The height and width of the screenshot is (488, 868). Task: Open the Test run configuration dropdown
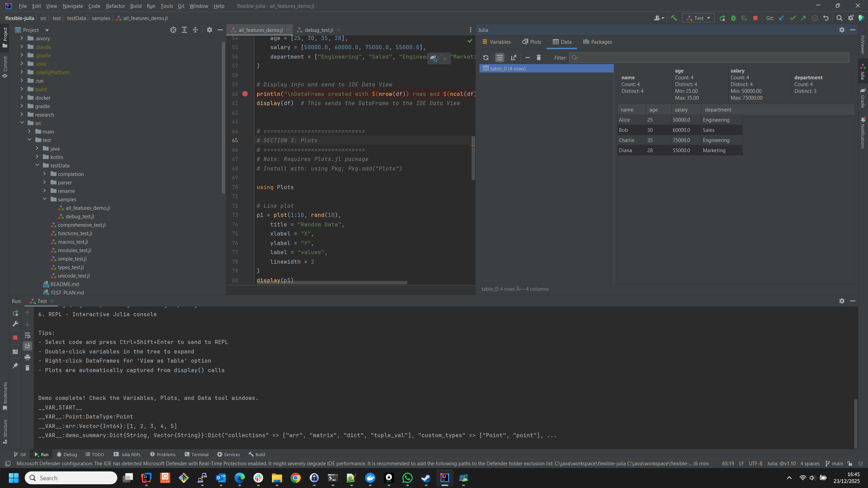pyautogui.click(x=698, y=18)
